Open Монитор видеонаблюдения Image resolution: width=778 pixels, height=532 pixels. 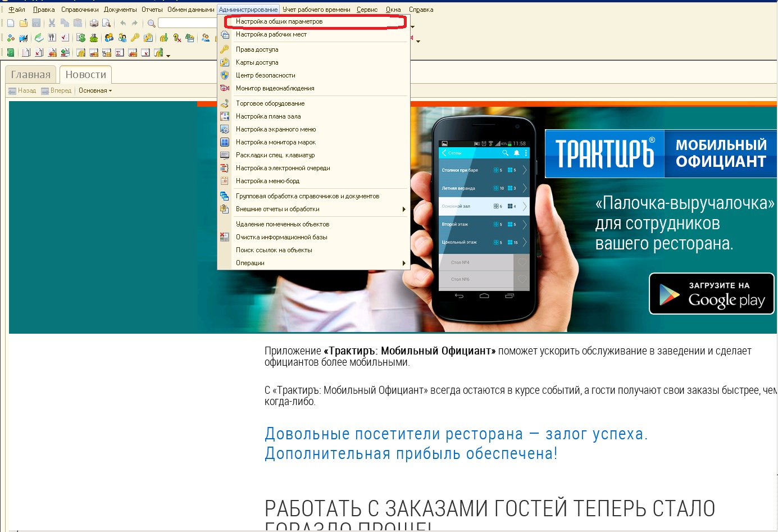coord(313,88)
